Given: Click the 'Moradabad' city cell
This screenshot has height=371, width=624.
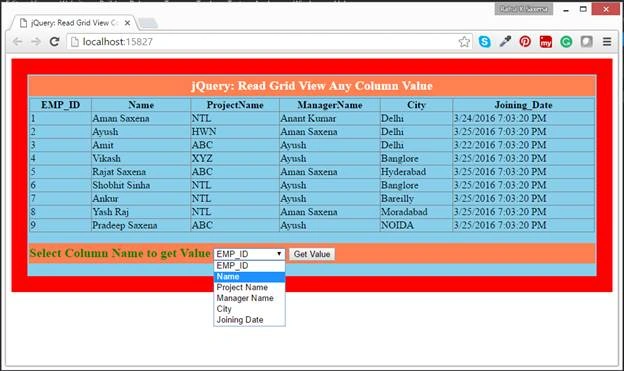Looking at the screenshot, I should (416, 212).
